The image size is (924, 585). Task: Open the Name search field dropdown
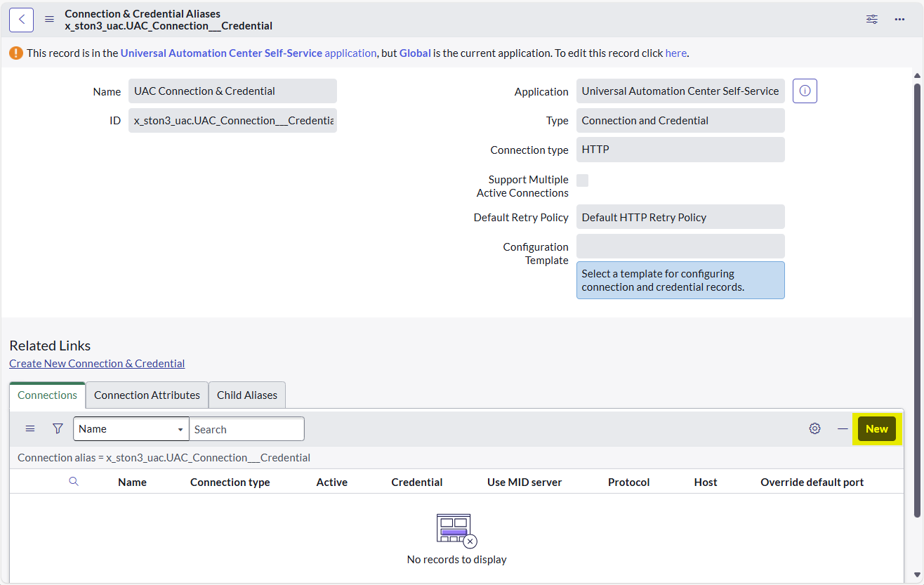click(131, 429)
